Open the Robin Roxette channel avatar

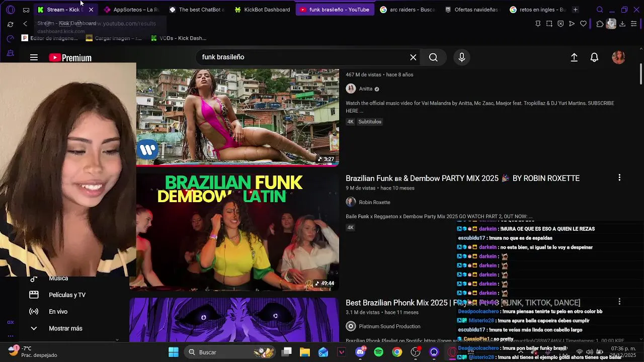click(x=351, y=202)
